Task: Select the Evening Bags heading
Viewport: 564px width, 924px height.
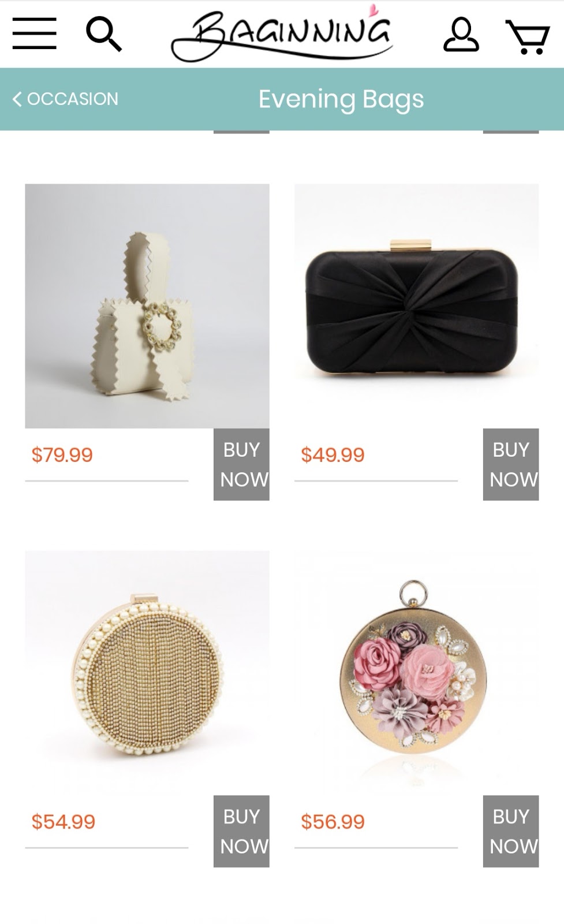Action: pyautogui.click(x=341, y=99)
